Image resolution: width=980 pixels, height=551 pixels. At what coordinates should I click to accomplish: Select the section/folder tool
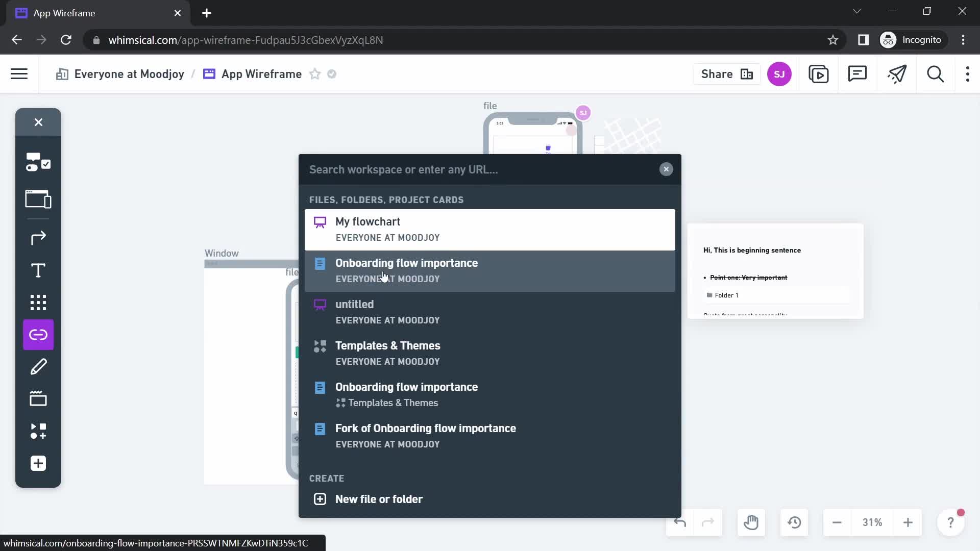tap(38, 398)
